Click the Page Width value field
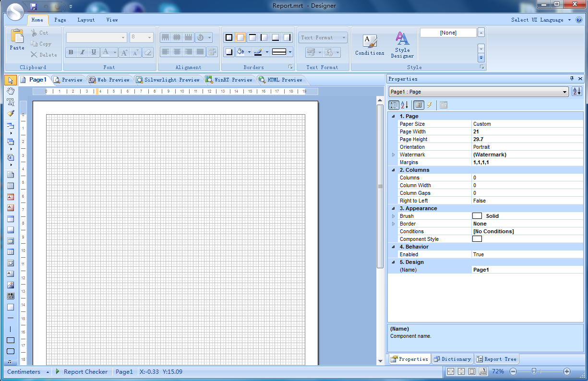The height and width of the screenshot is (381, 588). [x=528, y=131]
